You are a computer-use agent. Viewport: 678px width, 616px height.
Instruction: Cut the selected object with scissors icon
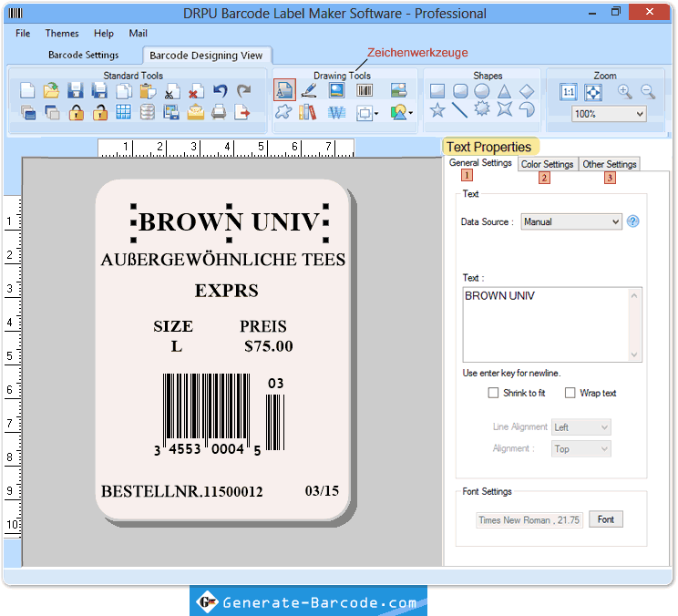point(172,91)
